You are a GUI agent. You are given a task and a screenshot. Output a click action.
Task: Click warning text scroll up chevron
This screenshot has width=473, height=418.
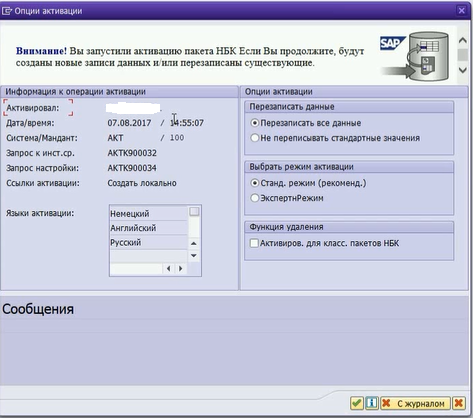pyautogui.click(x=463, y=40)
